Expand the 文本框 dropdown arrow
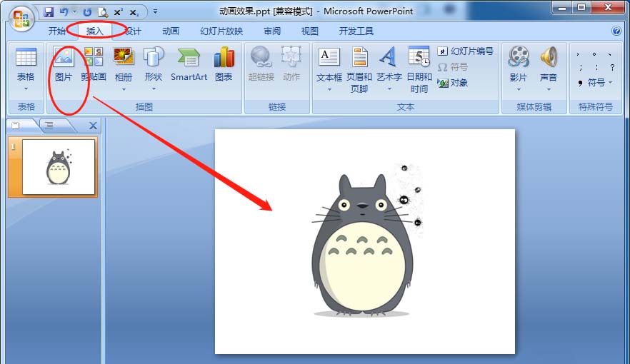The image size is (630, 364). tap(329, 89)
